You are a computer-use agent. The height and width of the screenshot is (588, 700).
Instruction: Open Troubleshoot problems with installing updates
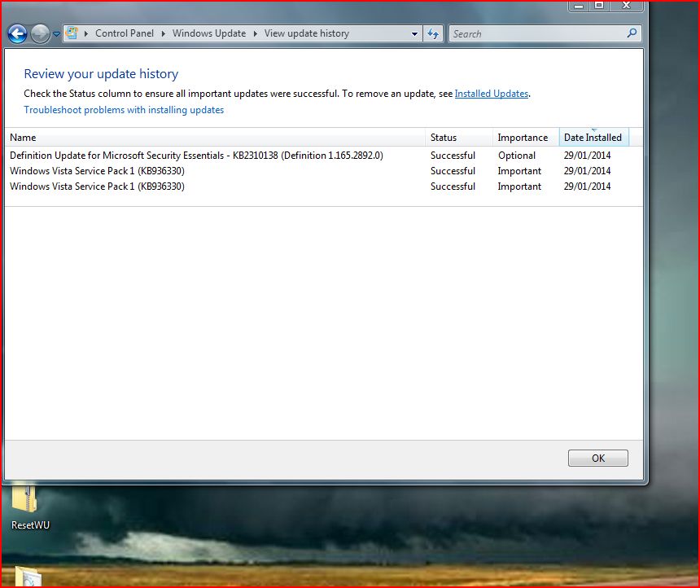pos(124,110)
